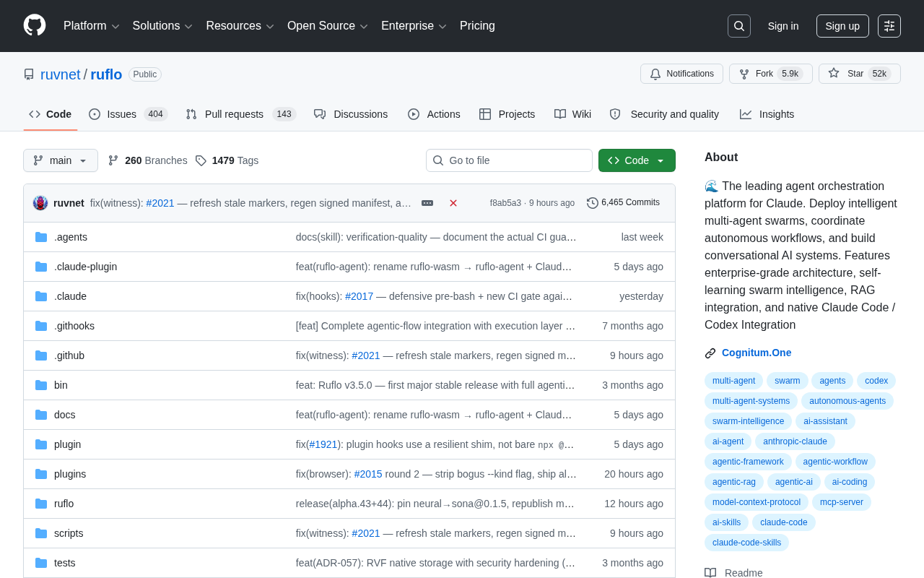The image size is (924, 578).
Task: Open the .github folder
Action: click(x=69, y=355)
